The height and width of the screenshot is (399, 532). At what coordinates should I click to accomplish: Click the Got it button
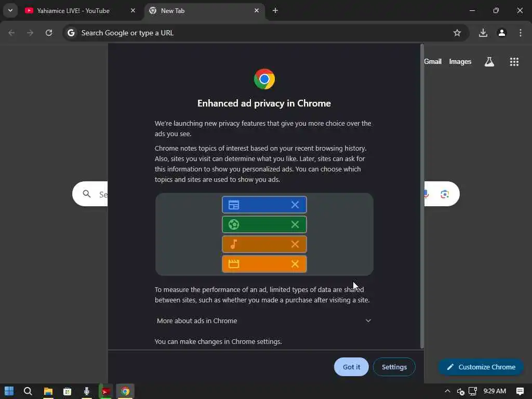(x=351, y=367)
